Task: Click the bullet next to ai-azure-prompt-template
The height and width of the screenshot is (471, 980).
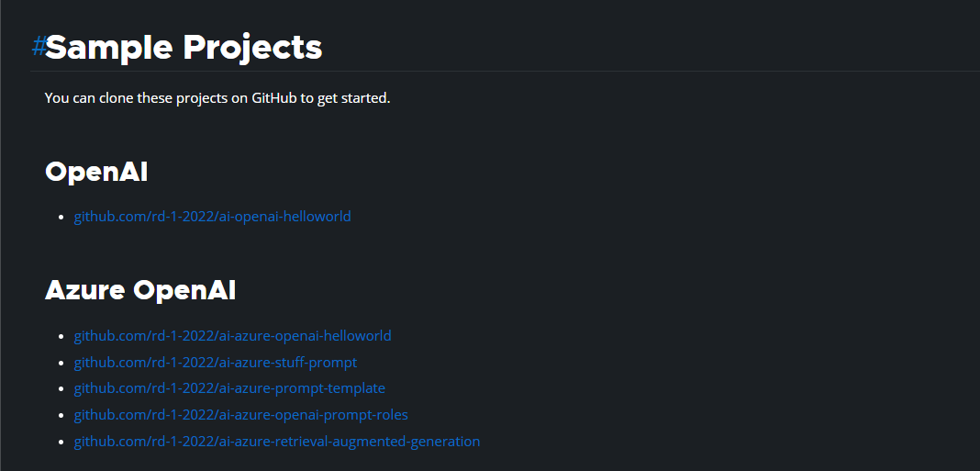Action: [x=61, y=389]
